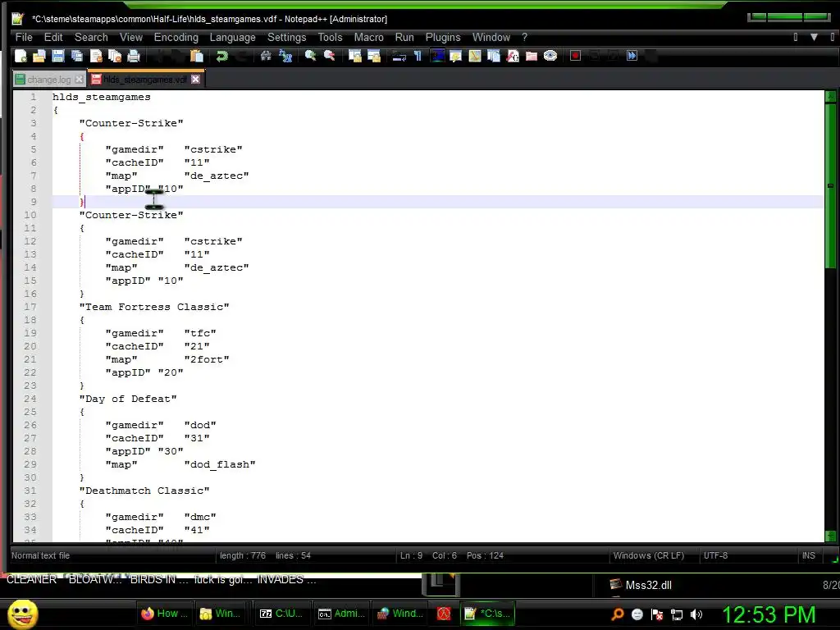Toggle file monitoring eye icon
Screen dimensions: 840x630
tap(550, 56)
